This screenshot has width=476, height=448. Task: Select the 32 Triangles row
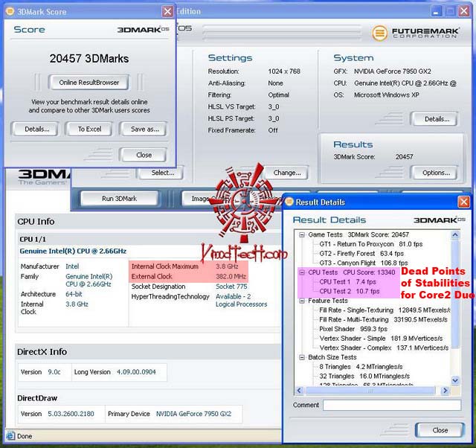364,376
